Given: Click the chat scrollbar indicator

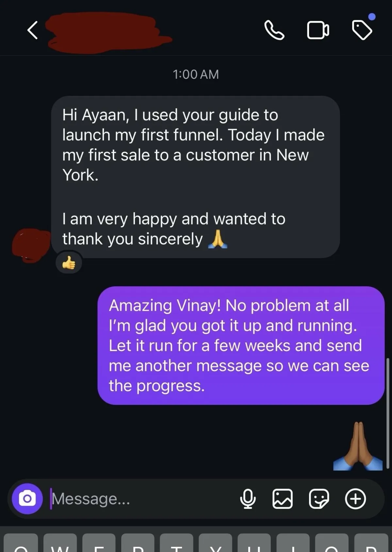Looking at the screenshot, I should tap(388, 413).
